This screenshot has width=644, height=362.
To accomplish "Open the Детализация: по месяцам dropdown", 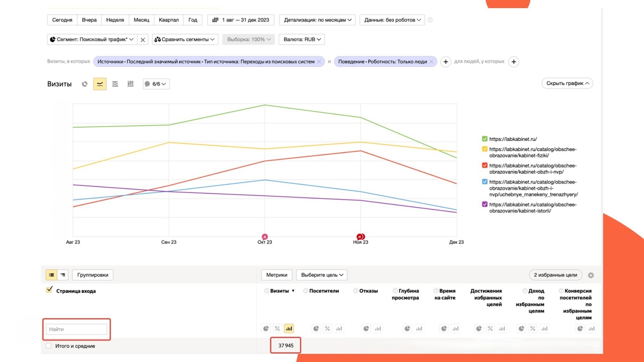I will coord(318,20).
